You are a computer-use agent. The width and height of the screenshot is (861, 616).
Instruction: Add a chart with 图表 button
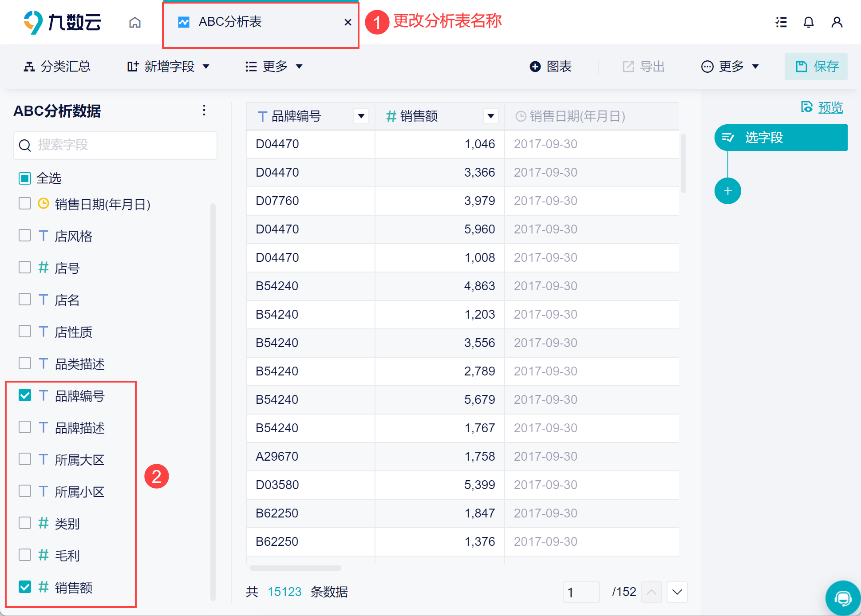point(550,67)
